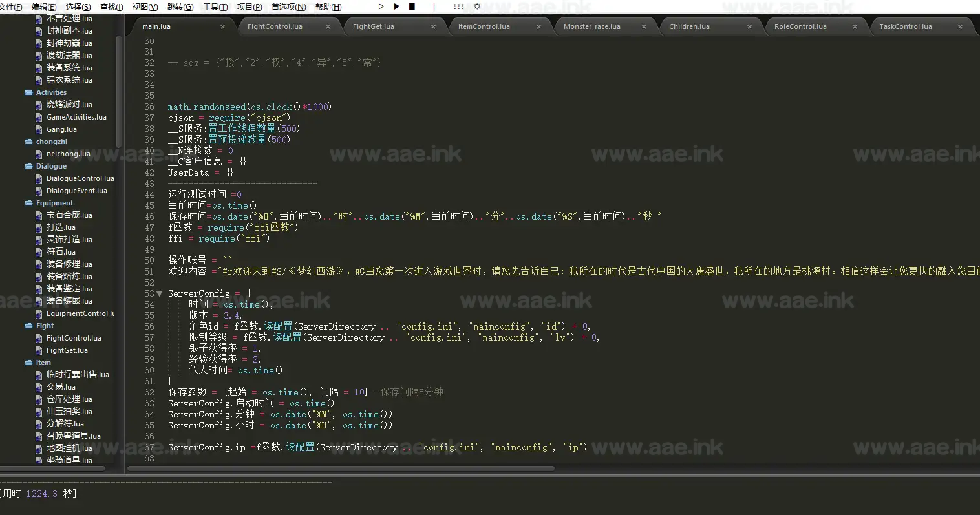Image resolution: width=980 pixels, height=515 pixels.
Task: Click file icon next to 符石.lua
Action: 39,252
